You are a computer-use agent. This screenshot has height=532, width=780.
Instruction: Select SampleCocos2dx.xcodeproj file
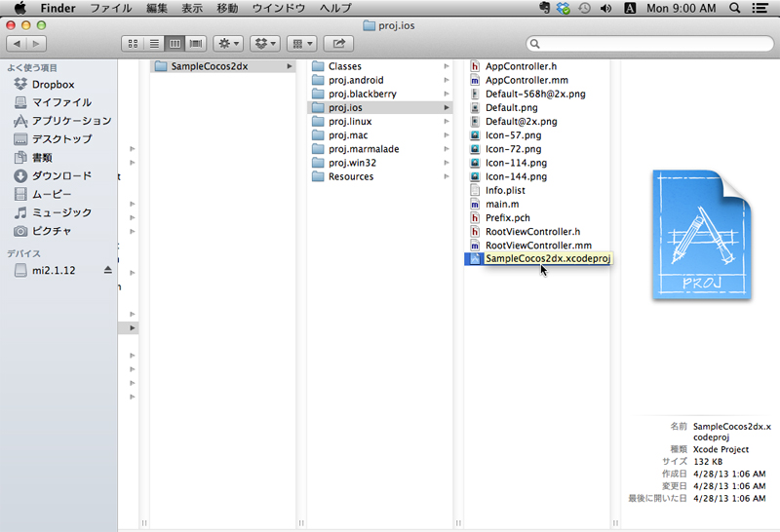[x=538, y=258]
